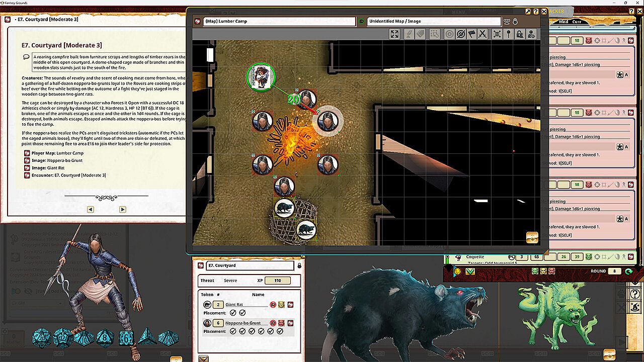This screenshot has height=362, width=644.
Task: Click the flag marker tool in map toolbar
Action: [x=471, y=34]
